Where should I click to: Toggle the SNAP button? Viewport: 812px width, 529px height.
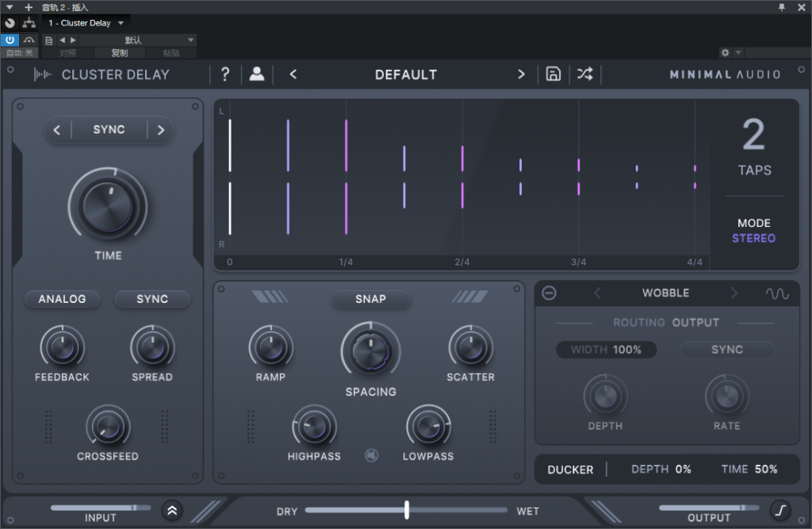371,299
